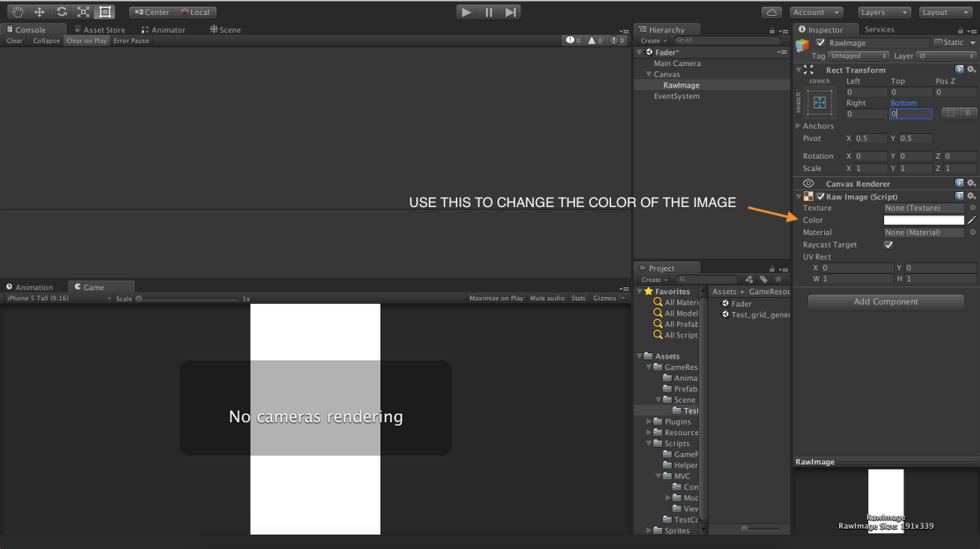Toggle the Static checkbox

click(x=938, y=42)
